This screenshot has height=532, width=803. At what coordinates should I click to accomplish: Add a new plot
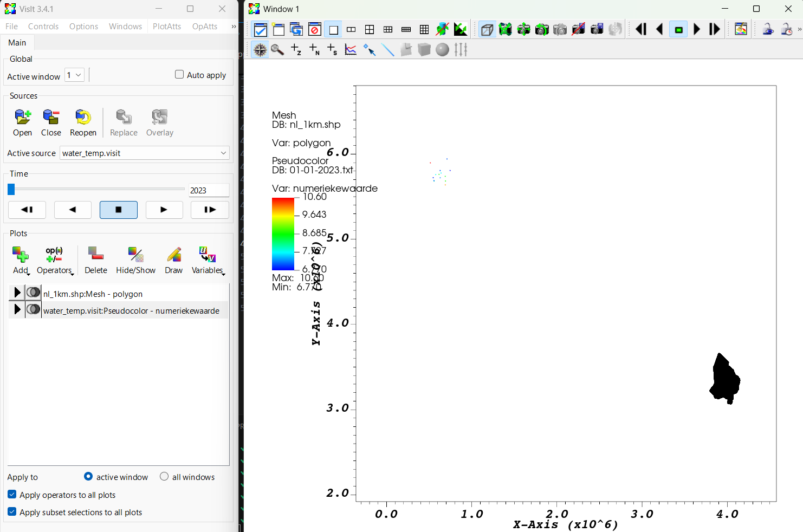pos(21,260)
